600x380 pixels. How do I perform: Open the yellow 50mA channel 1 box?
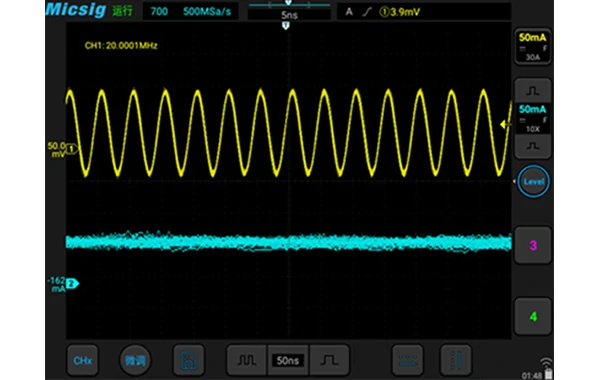click(x=533, y=47)
